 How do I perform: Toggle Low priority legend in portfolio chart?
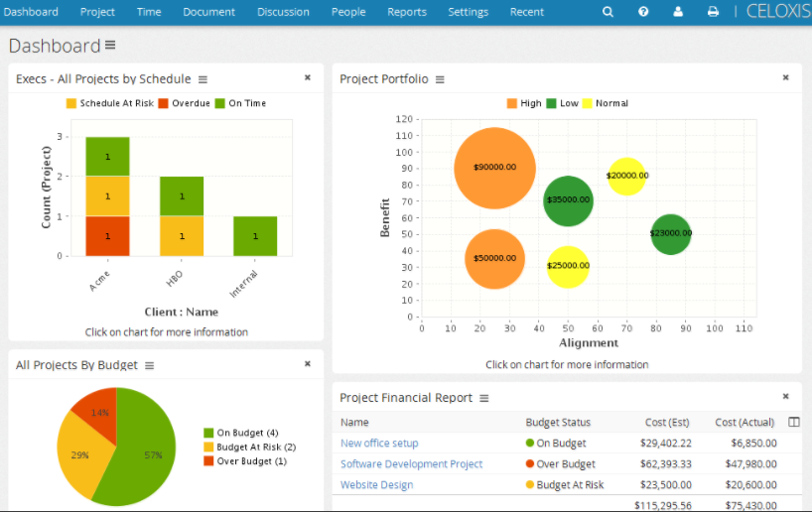562,103
